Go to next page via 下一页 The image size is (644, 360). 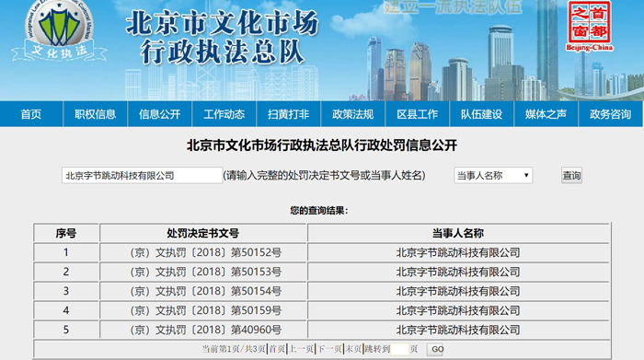click(329, 349)
